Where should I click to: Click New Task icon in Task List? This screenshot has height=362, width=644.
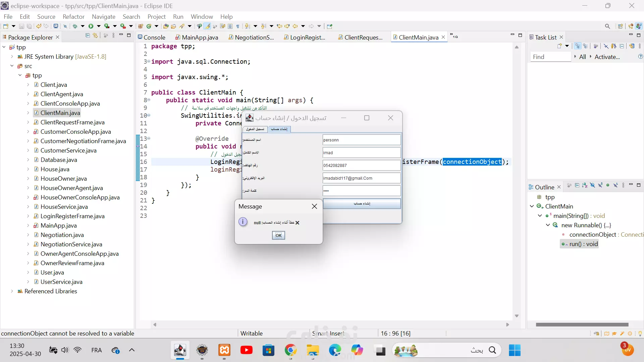pos(559,46)
